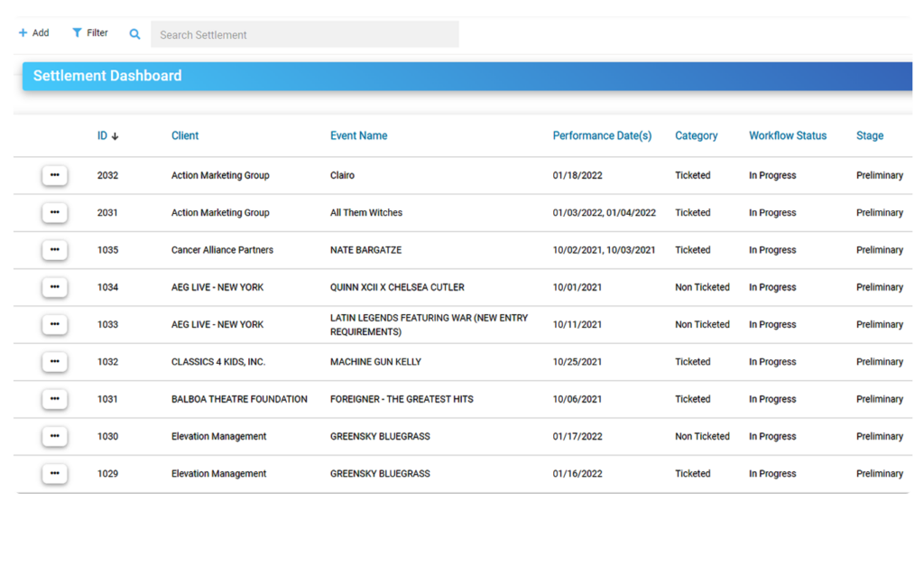
Task: Click the Add button
Action: point(34,32)
